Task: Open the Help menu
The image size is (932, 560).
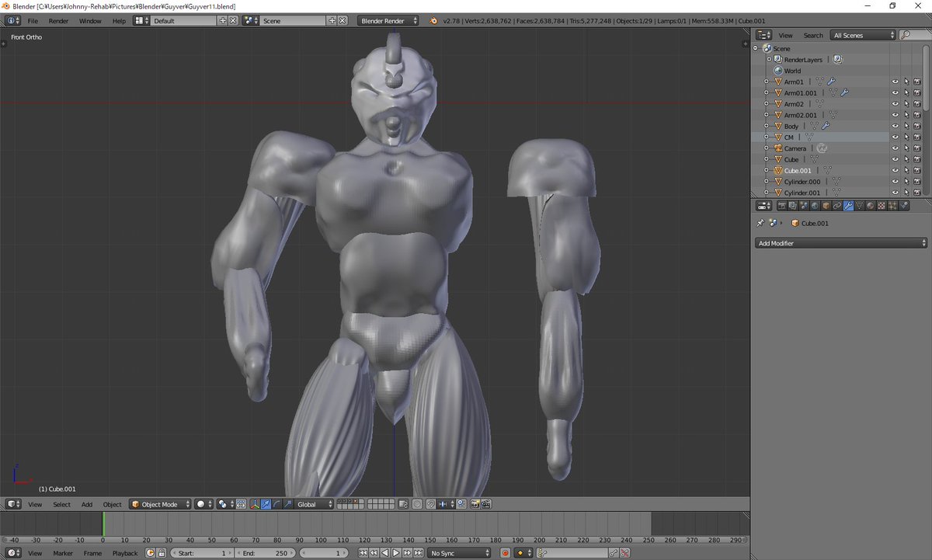Action: point(119,21)
